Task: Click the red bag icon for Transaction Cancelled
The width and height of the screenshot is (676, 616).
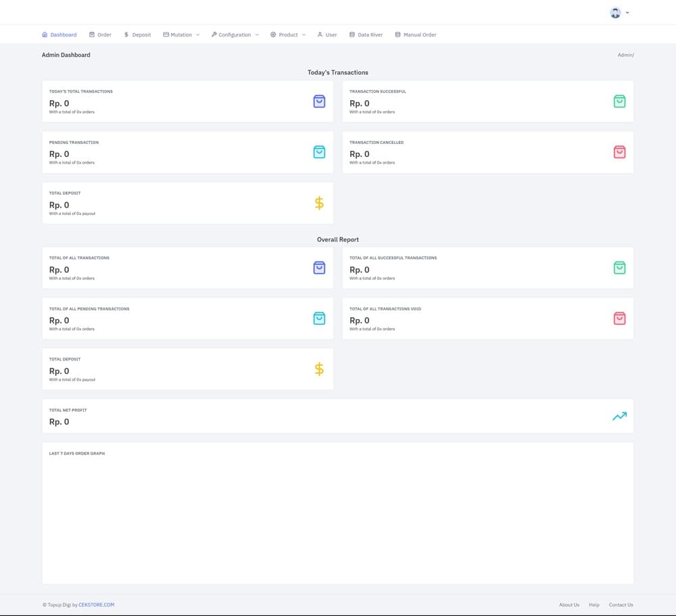Action: pos(619,152)
